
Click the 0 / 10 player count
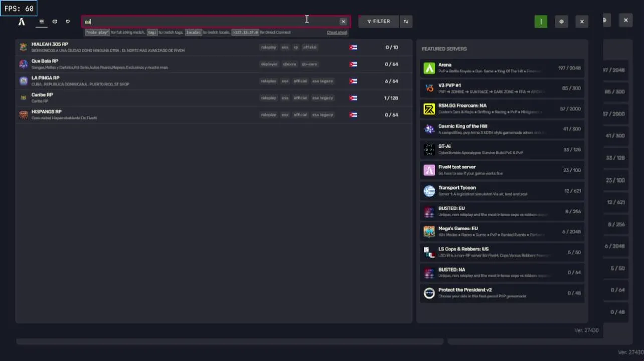(x=391, y=47)
